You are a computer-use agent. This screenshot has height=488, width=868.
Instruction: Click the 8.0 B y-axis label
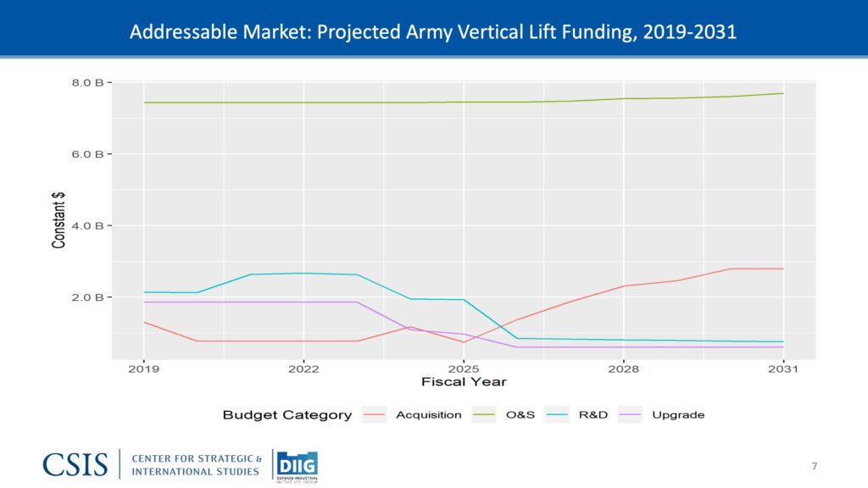point(87,82)
